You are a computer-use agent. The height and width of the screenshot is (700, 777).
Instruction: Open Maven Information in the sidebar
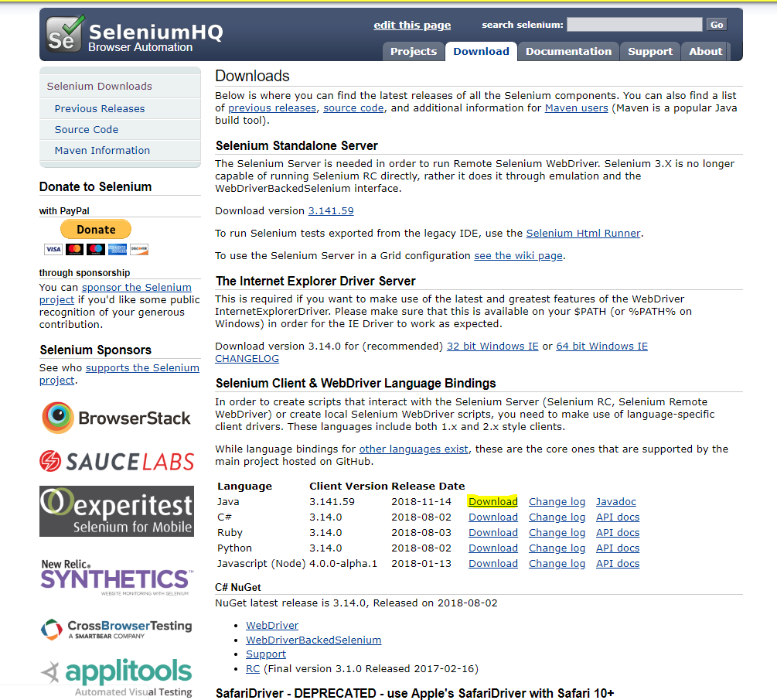120,150
